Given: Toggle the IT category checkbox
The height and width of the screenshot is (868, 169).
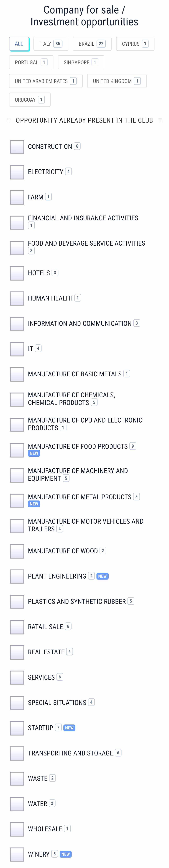Looking at the screenshot, I should pos(17,349).
